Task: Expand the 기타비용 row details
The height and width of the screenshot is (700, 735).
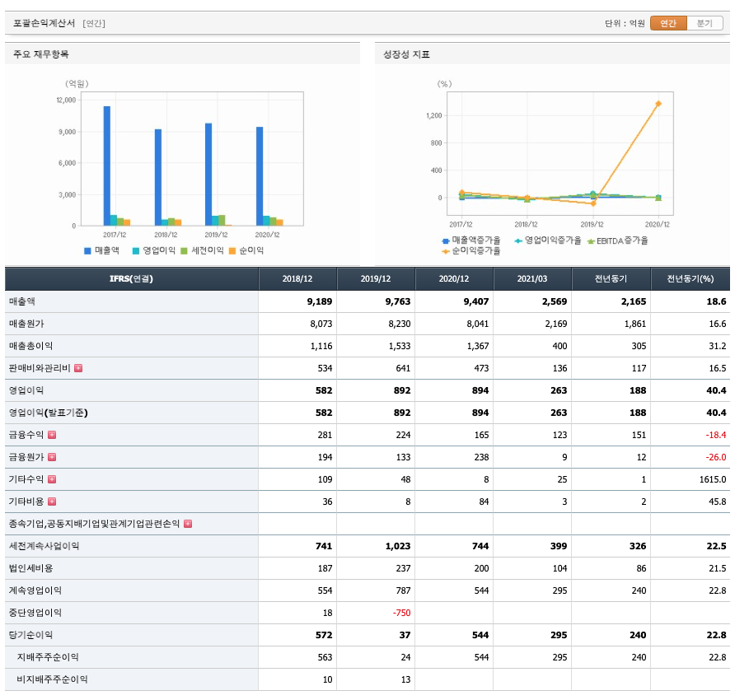Action: 52,502
